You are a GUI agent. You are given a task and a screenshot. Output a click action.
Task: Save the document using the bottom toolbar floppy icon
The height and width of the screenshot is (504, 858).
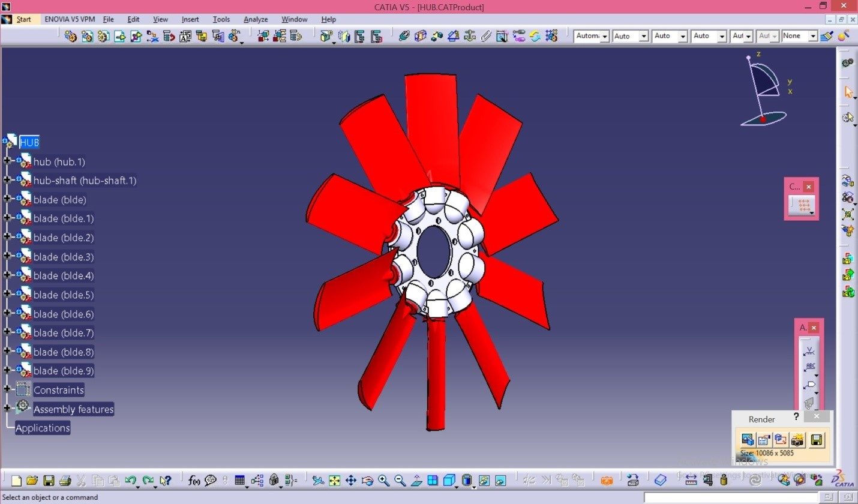pos(49,481)
